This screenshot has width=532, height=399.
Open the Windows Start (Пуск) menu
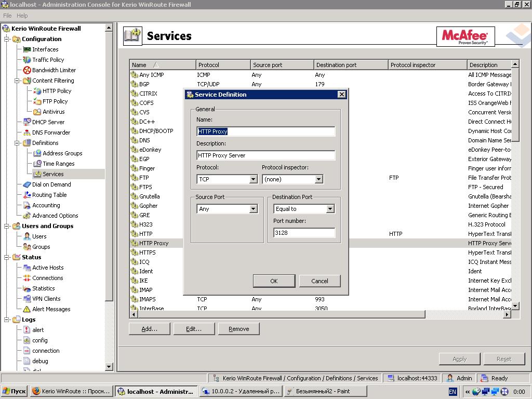(x=14, y=391)
